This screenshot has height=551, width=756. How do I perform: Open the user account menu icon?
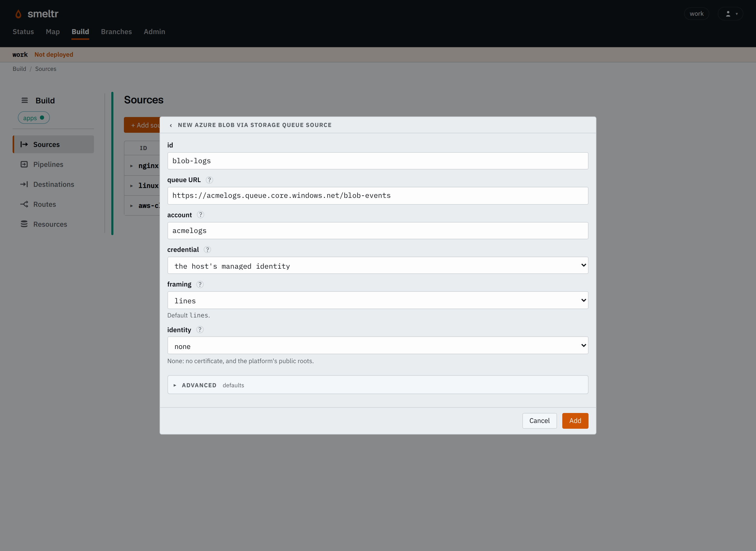[730, 14]
